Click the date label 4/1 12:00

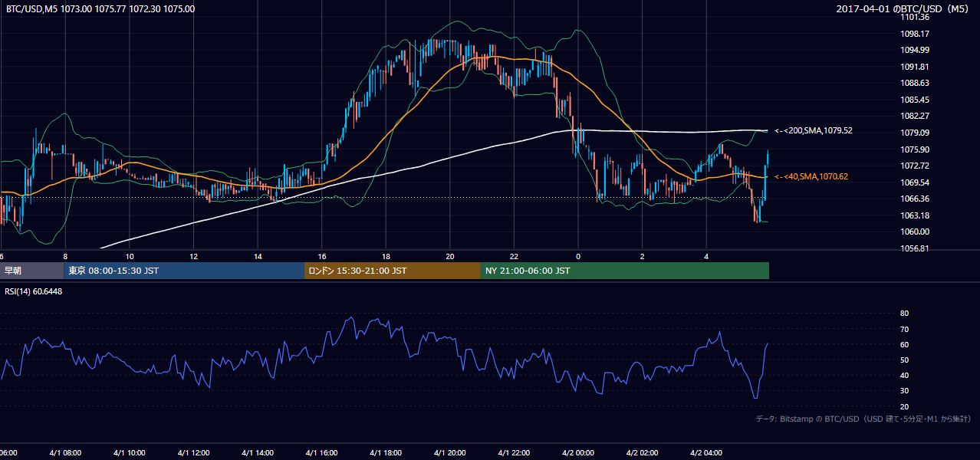click(194, 453)
